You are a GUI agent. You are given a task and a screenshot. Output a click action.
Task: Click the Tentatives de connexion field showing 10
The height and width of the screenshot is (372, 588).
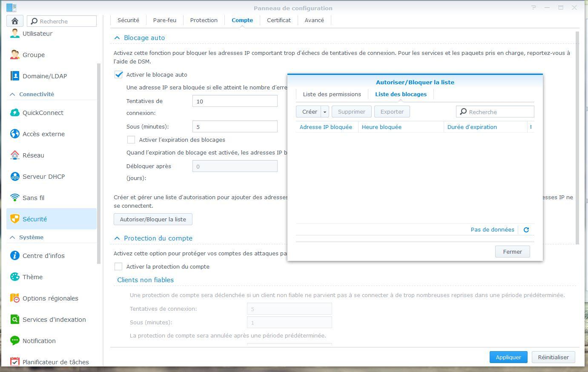(235, 101)
